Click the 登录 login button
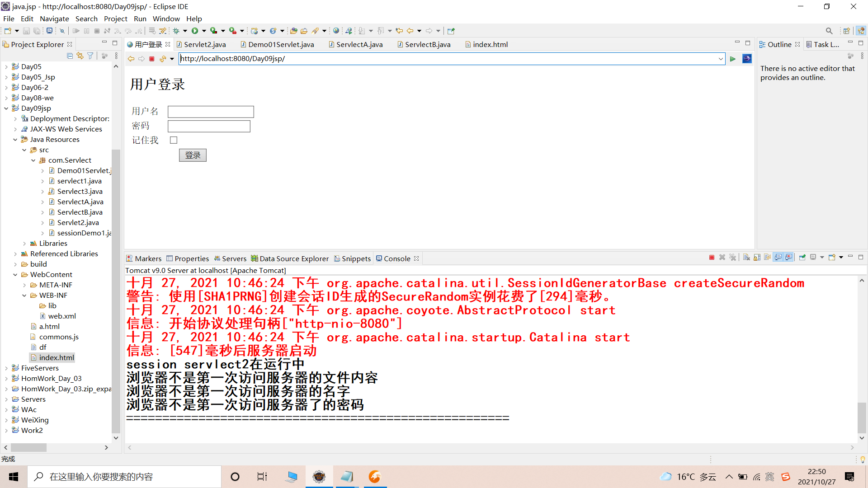 [193, 155]
